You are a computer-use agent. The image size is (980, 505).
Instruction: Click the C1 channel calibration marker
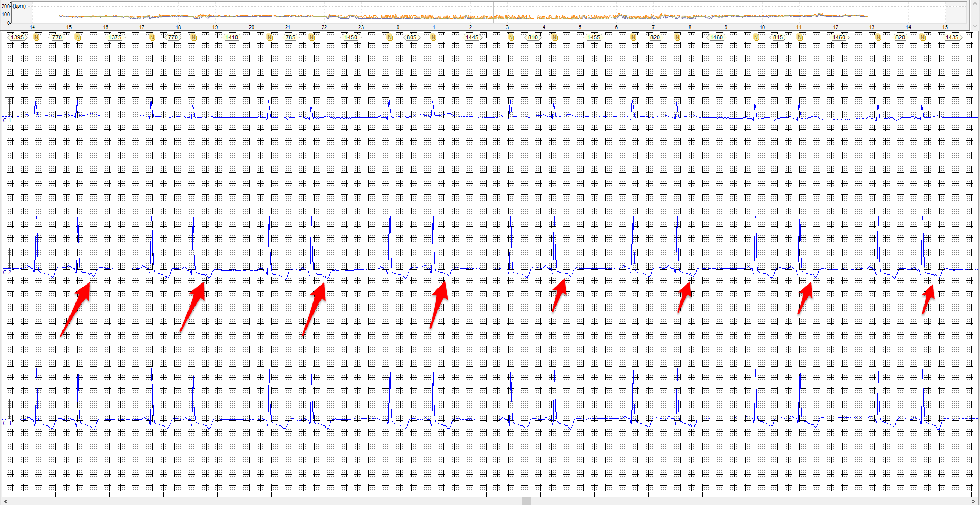click(x=7, y=107)
